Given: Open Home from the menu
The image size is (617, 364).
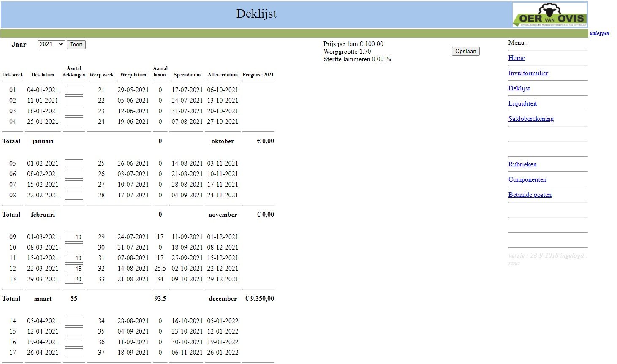Looking at the screenshot, I should [516, 58].
